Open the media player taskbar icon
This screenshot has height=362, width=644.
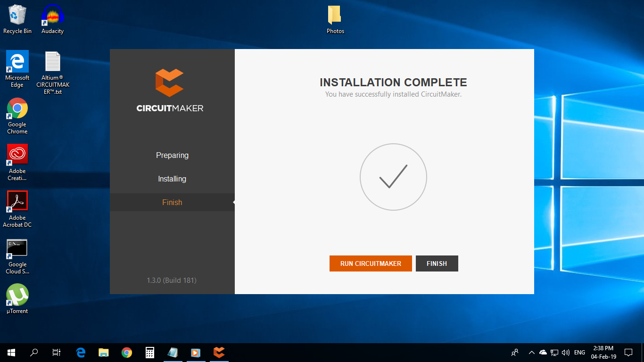[x=195, y=353]
